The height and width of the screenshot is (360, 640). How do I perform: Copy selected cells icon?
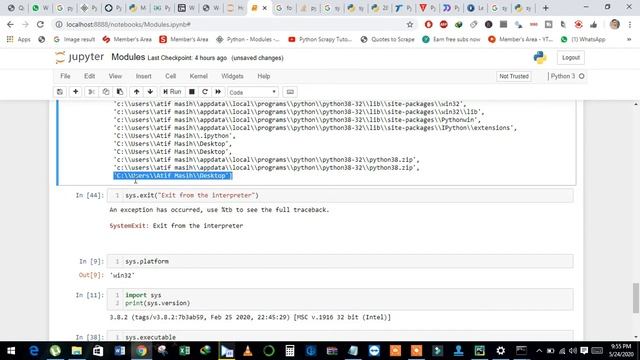[x=106, y=92]
